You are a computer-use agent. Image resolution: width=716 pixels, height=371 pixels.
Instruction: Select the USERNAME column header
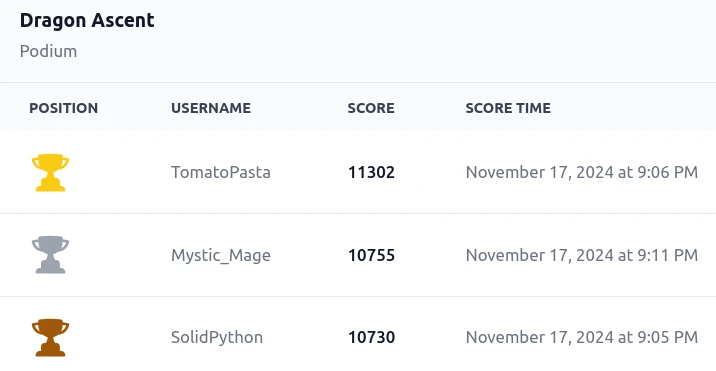[x=211, y=108]
